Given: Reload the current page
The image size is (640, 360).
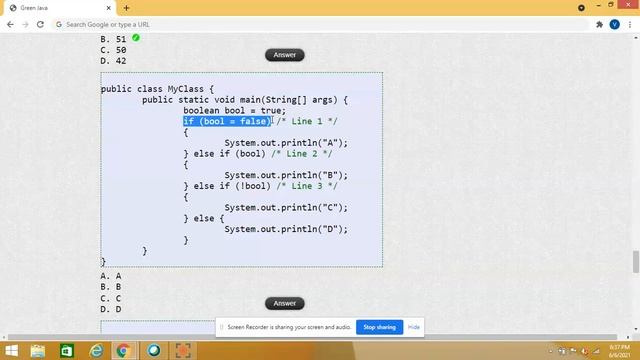Looking at the screenshot, I should (40, 24).
